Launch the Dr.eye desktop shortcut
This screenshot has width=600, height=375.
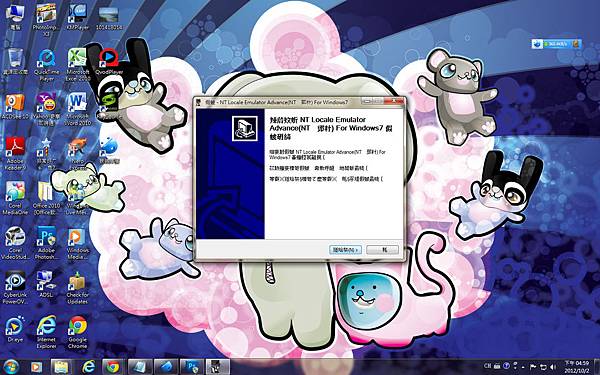[x=15, y=330]
